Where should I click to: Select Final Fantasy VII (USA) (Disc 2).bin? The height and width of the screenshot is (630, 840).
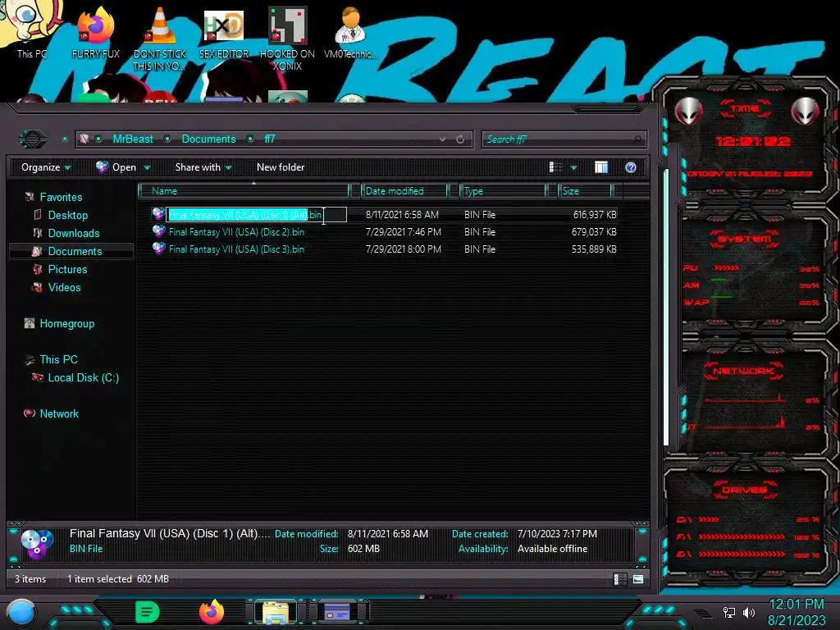click(236, 232)
